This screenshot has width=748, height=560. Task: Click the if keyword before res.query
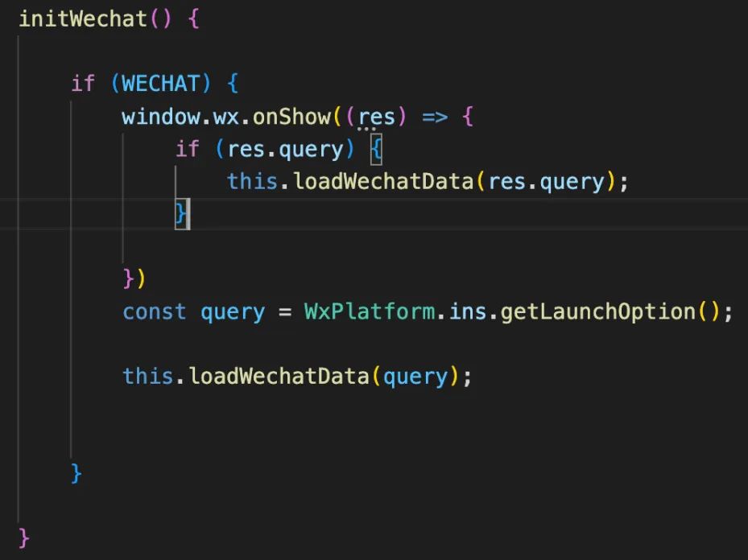point(187,149)
